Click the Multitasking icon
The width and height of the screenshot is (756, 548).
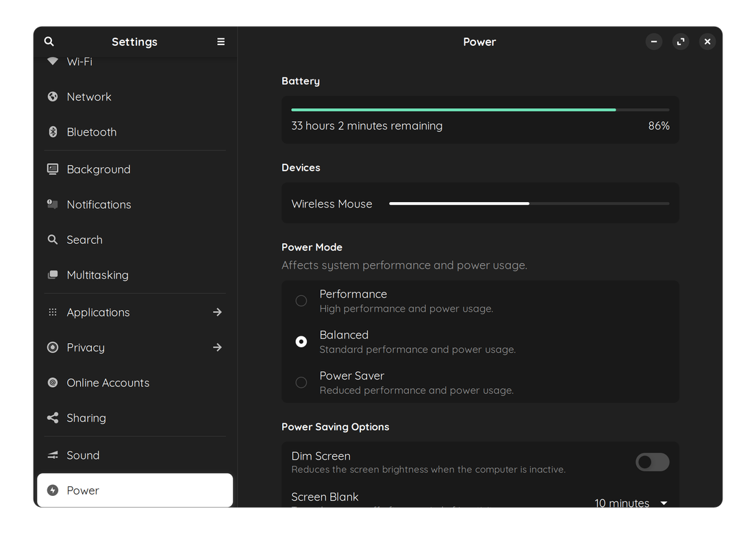coord(53,275)
